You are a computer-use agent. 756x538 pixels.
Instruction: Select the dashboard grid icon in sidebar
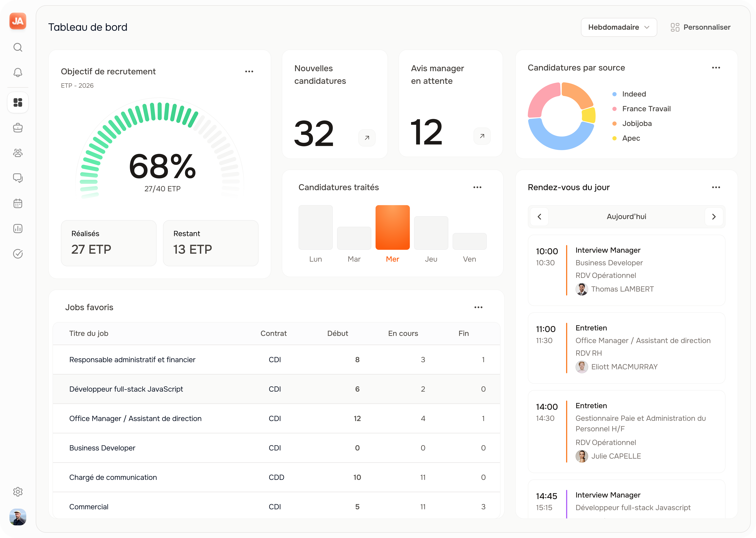coord(18,102)
